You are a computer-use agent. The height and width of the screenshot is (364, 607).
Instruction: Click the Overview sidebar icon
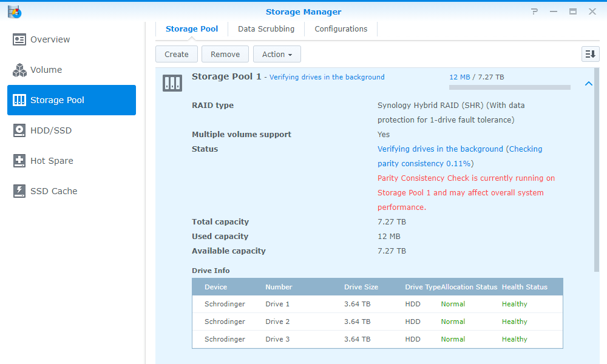coord(19,39)
